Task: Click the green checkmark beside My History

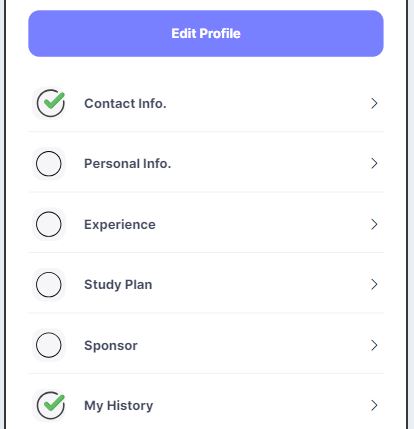Action: [51, 405]
